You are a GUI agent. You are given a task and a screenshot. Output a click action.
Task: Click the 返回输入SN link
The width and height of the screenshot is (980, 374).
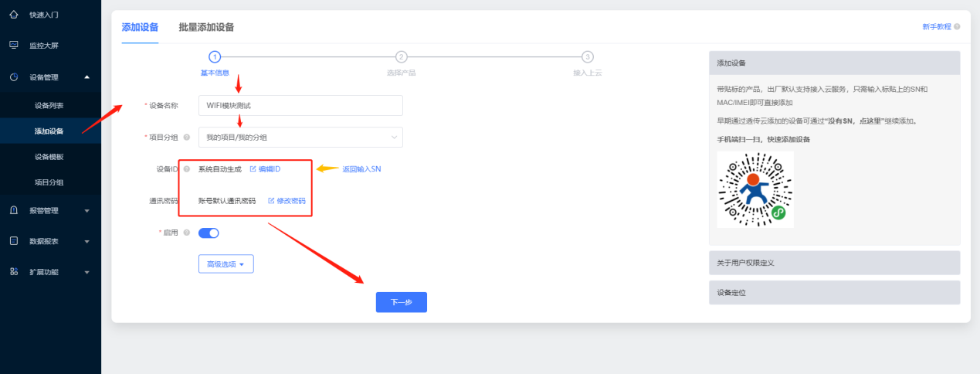pos(361,169)
